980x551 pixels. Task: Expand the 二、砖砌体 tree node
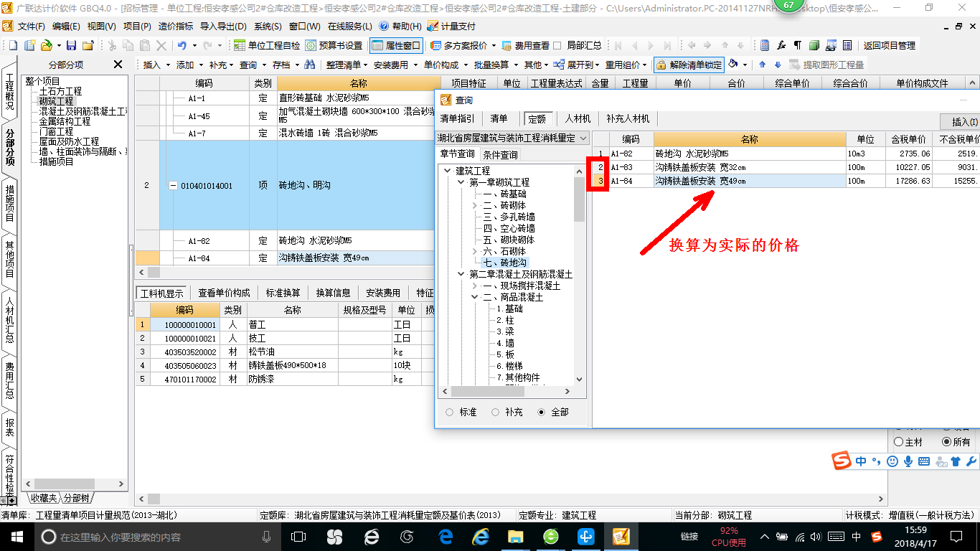[x=474, y=205]
